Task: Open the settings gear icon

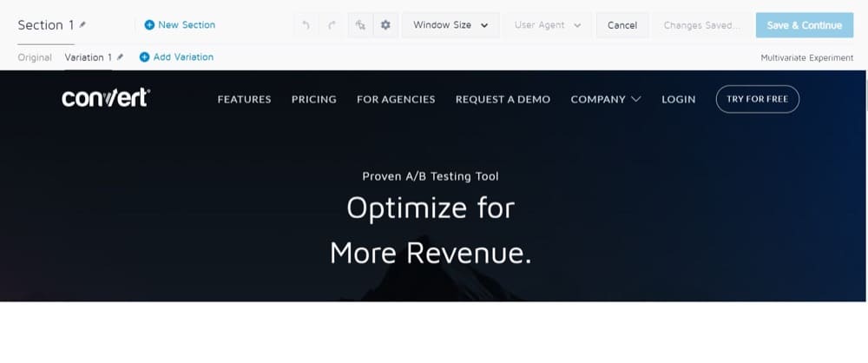Action: 385,25
